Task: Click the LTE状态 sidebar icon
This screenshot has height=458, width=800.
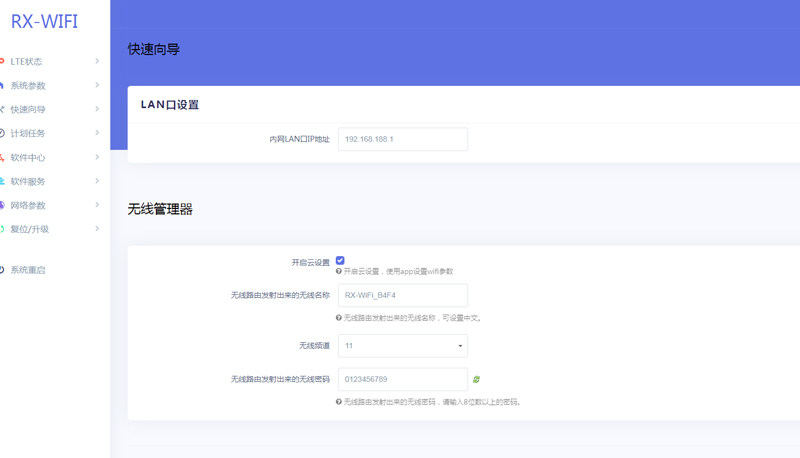Action: [x=2, y=61]
